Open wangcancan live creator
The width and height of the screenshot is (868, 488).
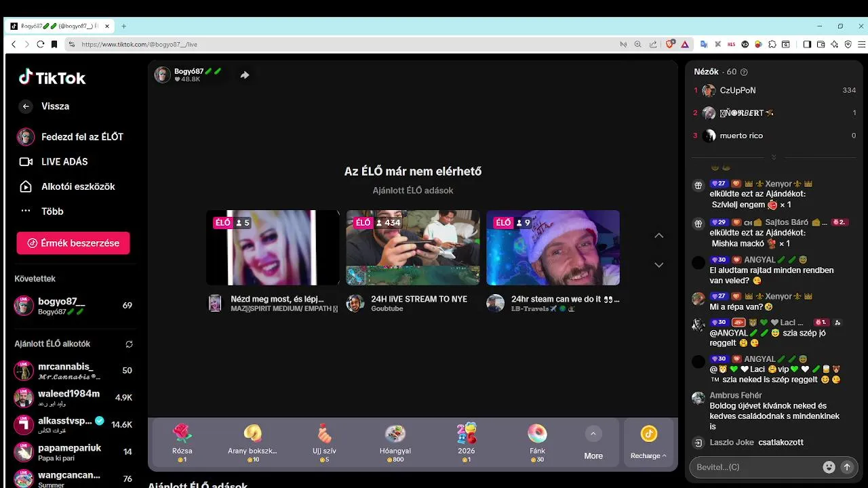tap(73, 479)
